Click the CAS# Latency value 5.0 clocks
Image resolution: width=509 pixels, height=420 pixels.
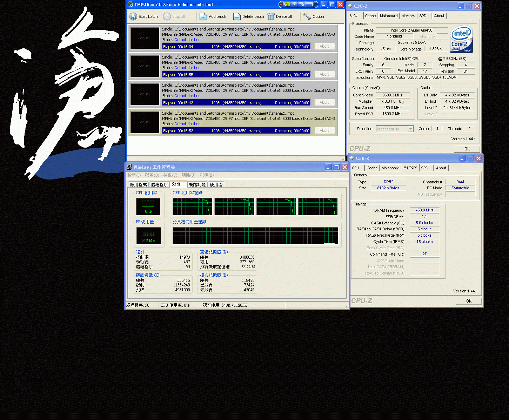[424, 223]
